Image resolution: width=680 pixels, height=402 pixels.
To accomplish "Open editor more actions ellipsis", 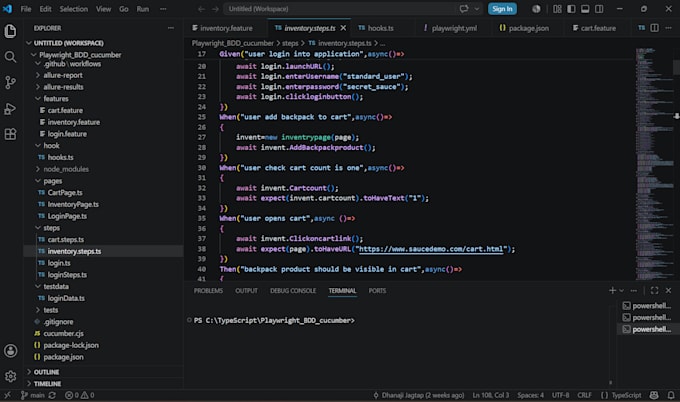I will [x=668, y=28].
